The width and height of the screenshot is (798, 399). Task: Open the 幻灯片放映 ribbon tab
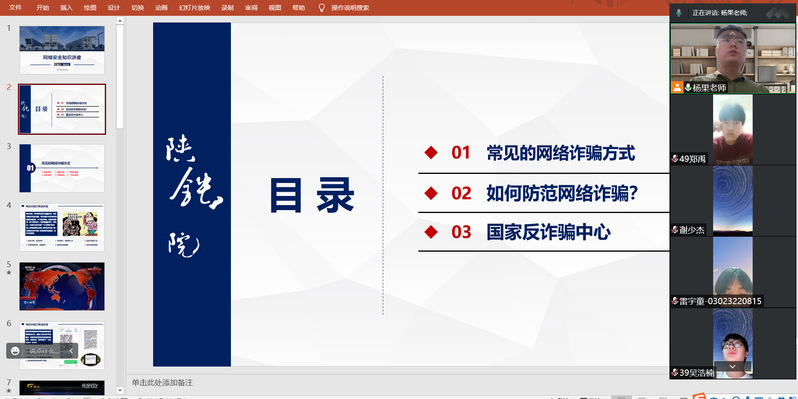194,8
